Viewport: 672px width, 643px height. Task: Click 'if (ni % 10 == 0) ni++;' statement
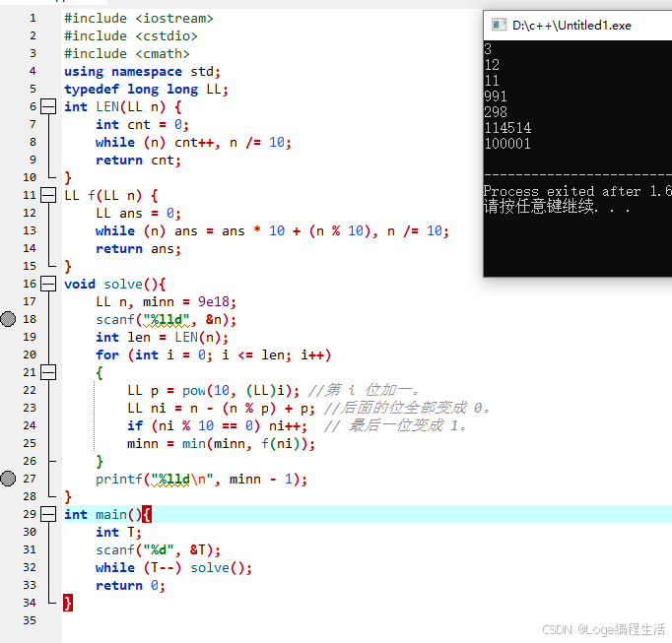click(x=218, y=425)
